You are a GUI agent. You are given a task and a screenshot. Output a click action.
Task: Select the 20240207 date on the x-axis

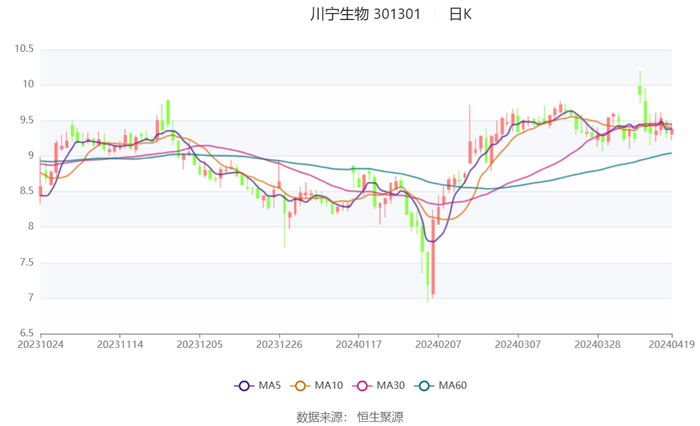(x=439, y=343)
